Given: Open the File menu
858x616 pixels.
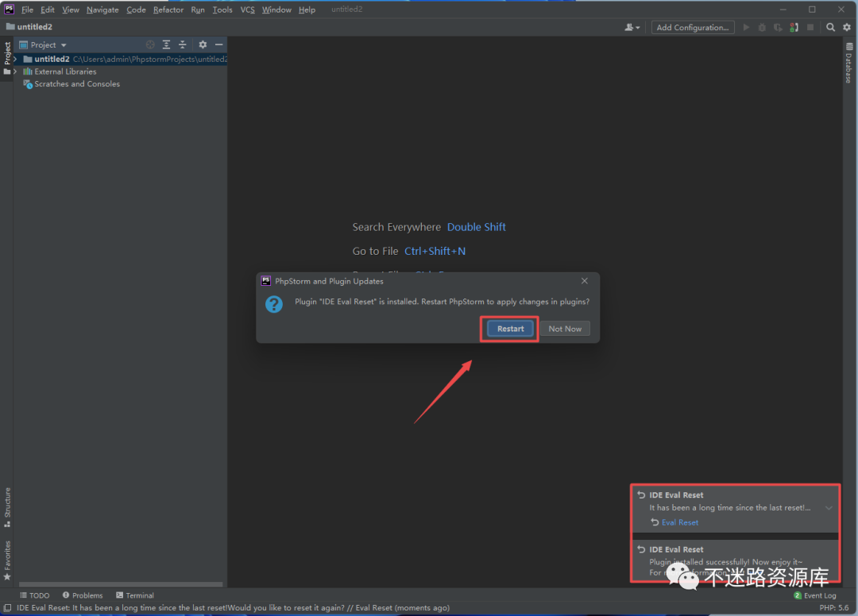Looking at the screenshot, I should click(x=27, y=10).
